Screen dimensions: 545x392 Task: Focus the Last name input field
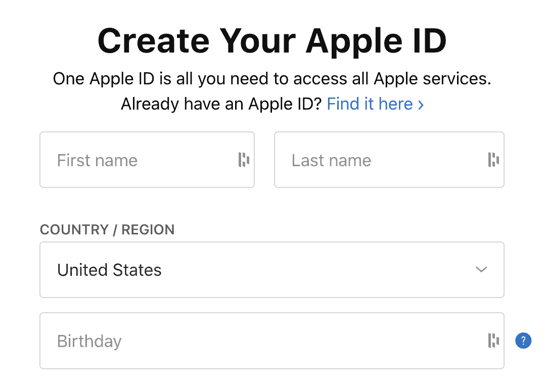point(379,160)
